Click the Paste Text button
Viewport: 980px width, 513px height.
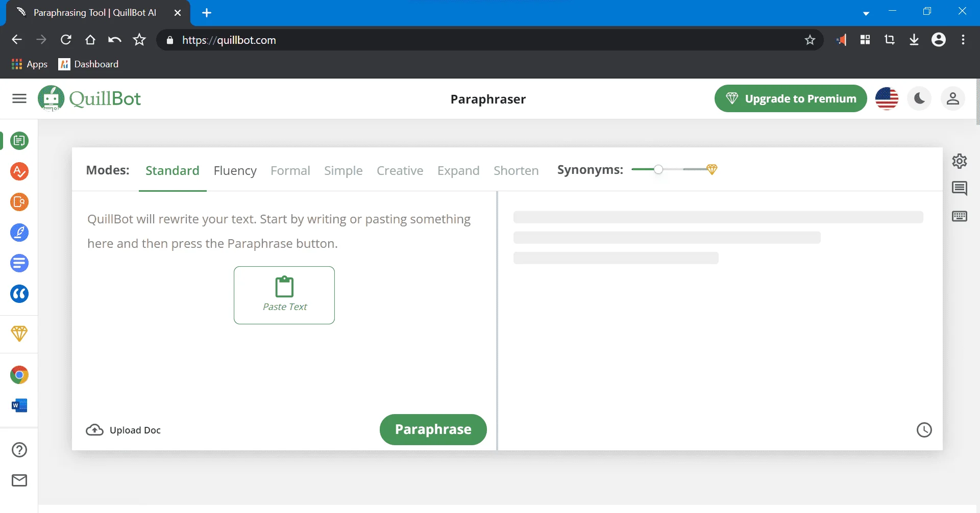point(284,295)
